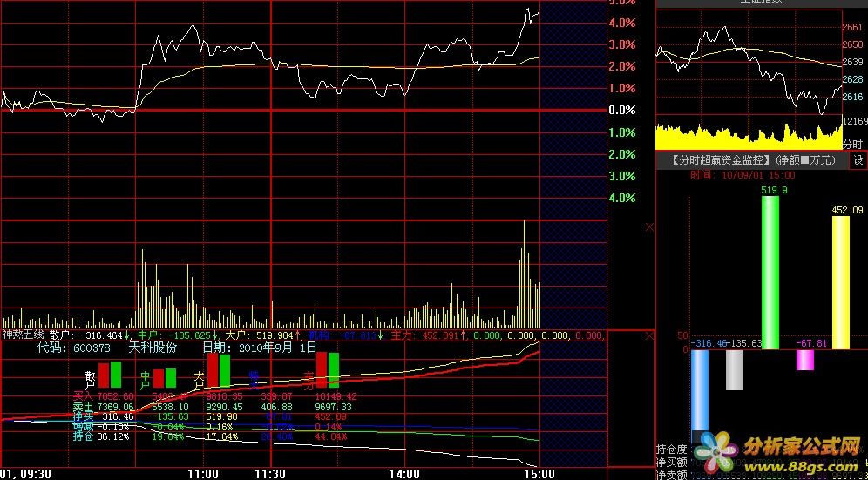Image resolution: width=868 pixels, height=480 pixels.
Task: Click the 持仓度 row label
Action: point(672,449)
